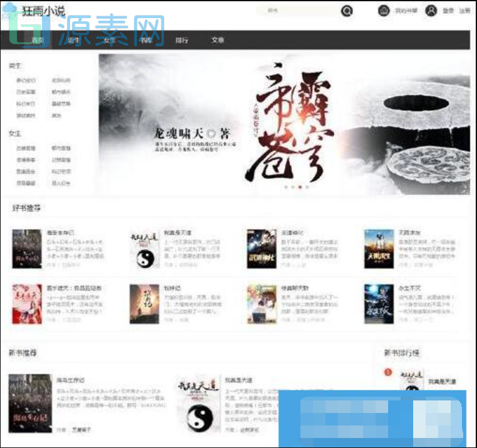The image size is (477, 448).
Task: Open the bookshelf icon next to 我的书架
Action: 384,11
